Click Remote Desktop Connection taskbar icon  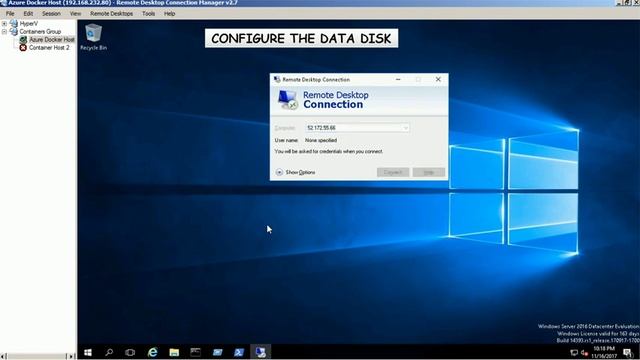pos(260,352)
